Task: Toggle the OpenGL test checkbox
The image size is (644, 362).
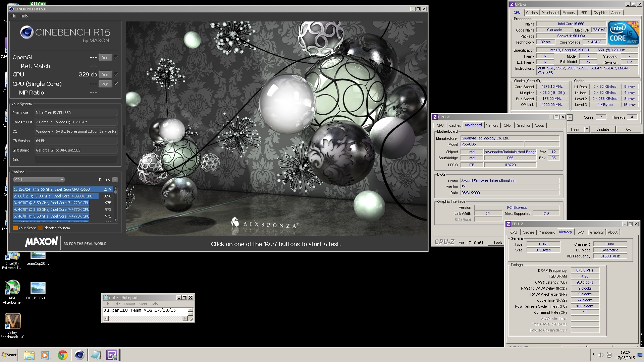Action: pos(116,57)
